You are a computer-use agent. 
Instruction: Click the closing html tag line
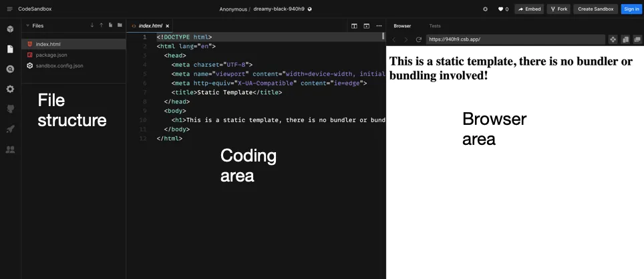(169, 139)
